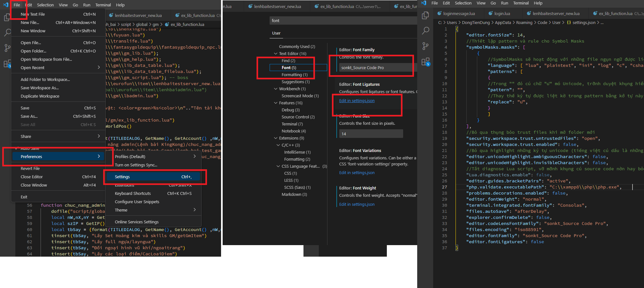644x288 pixels.
Task: Open Source Control icon in settings.json window
Action: pos(425,46)
